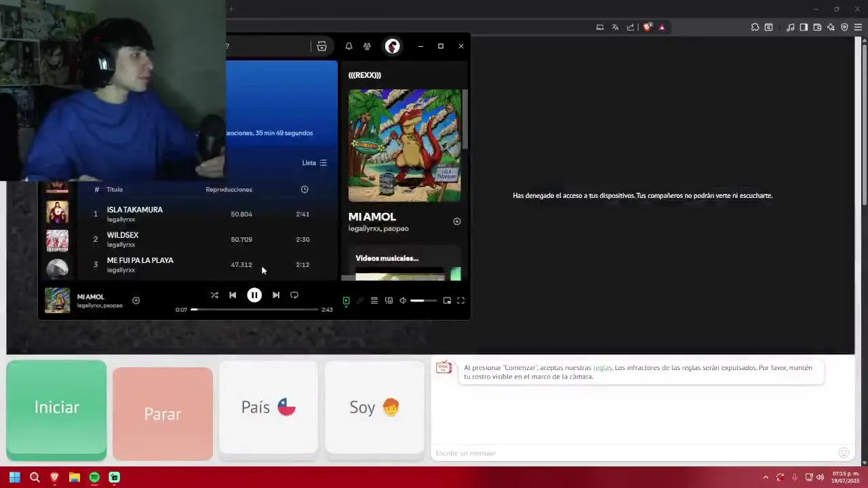Image resolution: width=868 pixels, height=488 pixels.
Task: Open the reglas link in chat notice
Action: pyautogui.click(x=602, y=367)
